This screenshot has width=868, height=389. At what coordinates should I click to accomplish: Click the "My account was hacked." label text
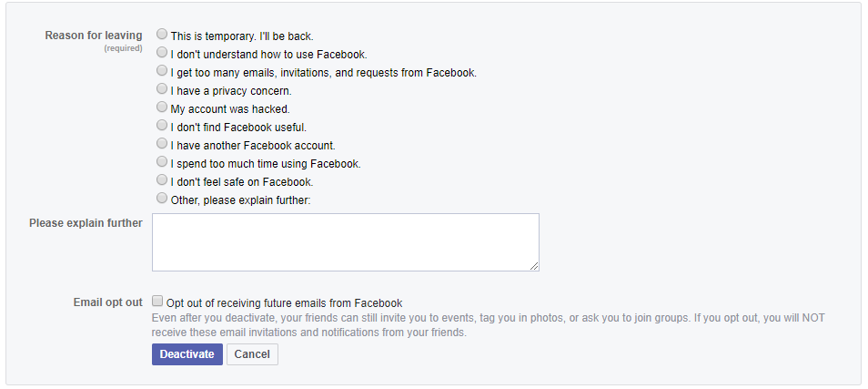click(x=230, y=109)
